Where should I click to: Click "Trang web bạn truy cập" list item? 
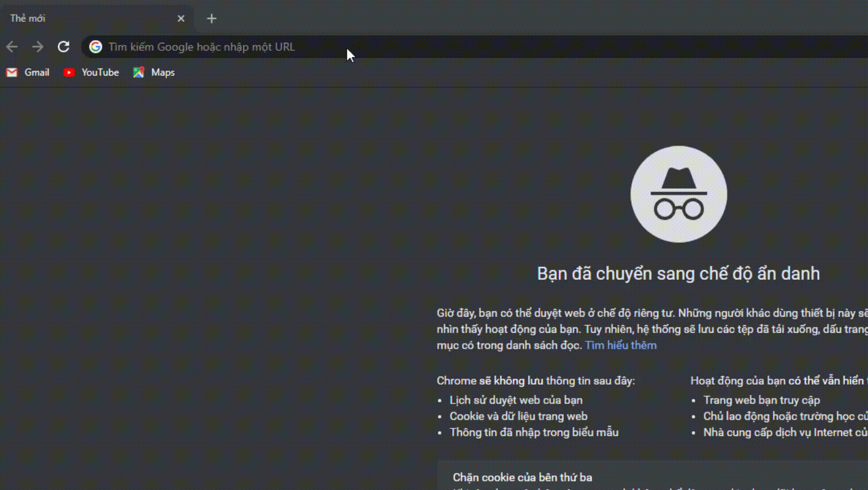tap(761, 400)
